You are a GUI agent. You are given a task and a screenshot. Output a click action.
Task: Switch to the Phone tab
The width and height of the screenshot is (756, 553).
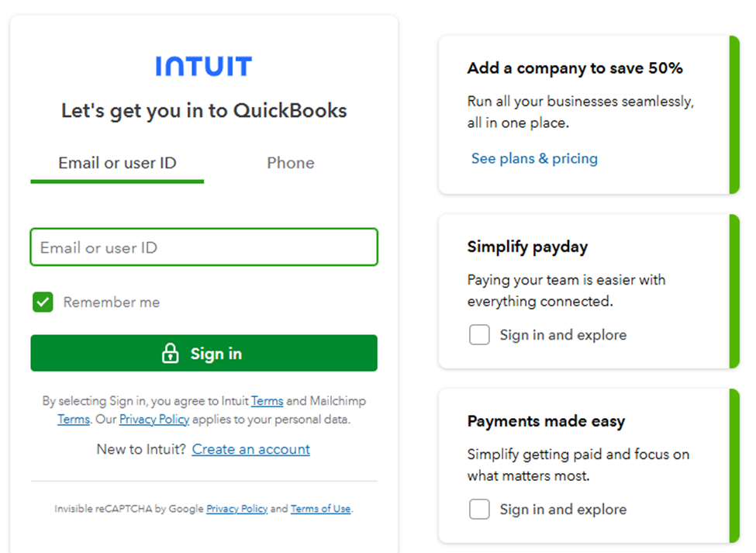tap(290, 163)
